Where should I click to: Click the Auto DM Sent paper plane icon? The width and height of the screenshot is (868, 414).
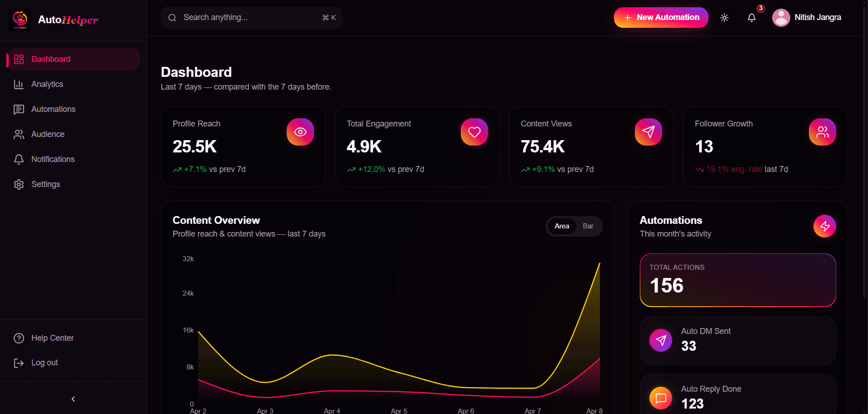(660, 340)
